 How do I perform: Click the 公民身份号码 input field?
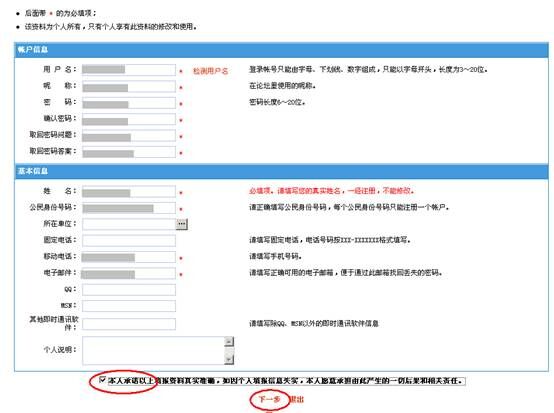129,208
